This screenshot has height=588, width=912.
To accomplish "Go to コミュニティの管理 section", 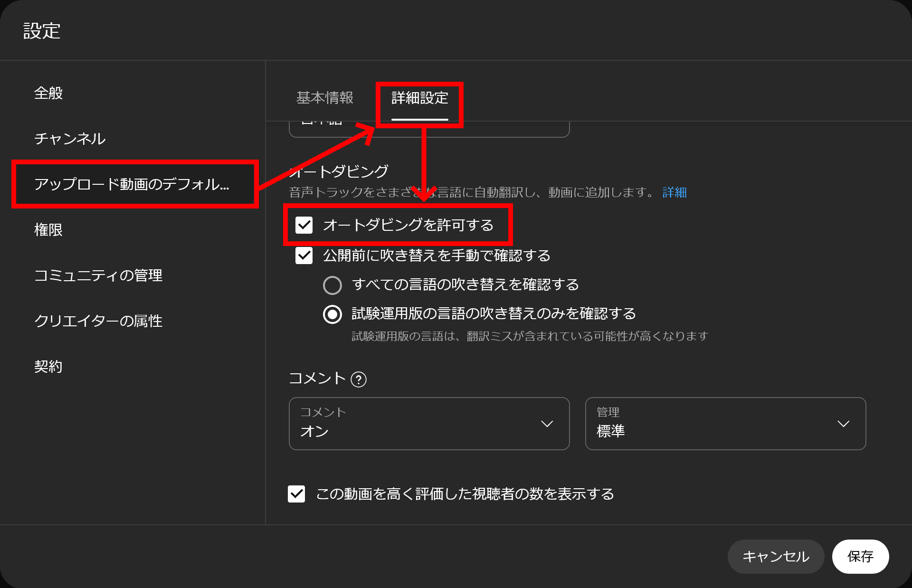I will tap(98, 275).
